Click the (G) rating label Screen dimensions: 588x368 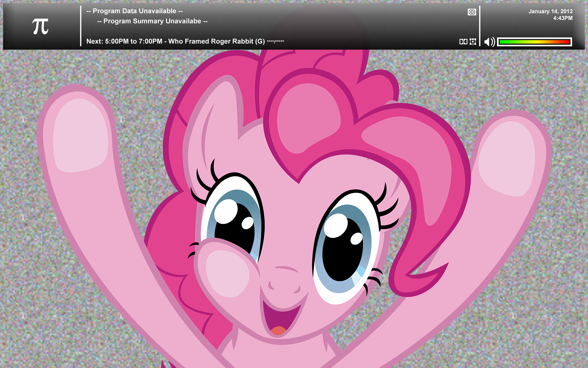tap(260, 41)
